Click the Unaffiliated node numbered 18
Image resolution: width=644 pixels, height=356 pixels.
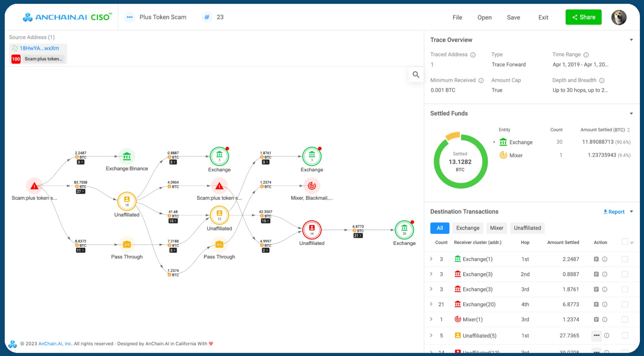[127, 201]
